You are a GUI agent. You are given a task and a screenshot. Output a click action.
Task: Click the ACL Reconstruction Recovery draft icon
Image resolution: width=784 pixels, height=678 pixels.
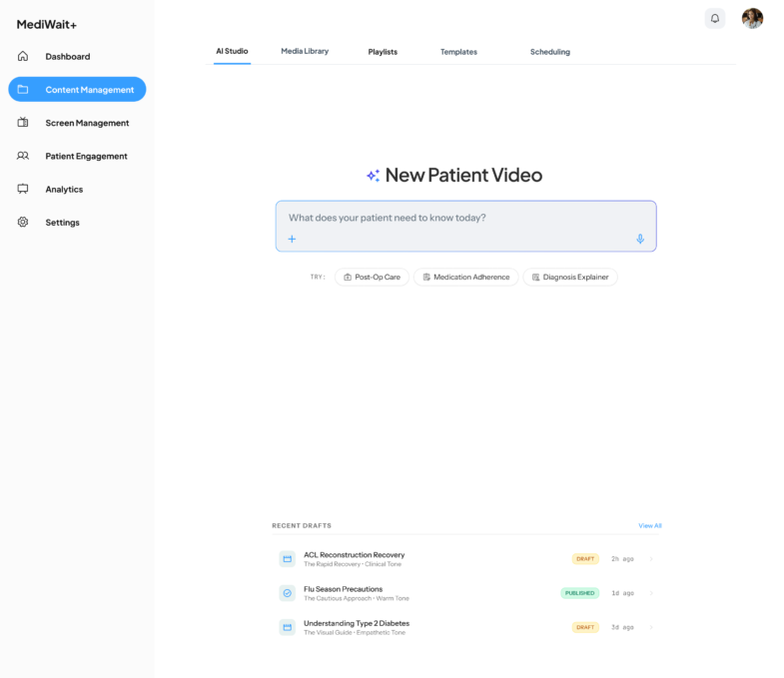(287, 559)
